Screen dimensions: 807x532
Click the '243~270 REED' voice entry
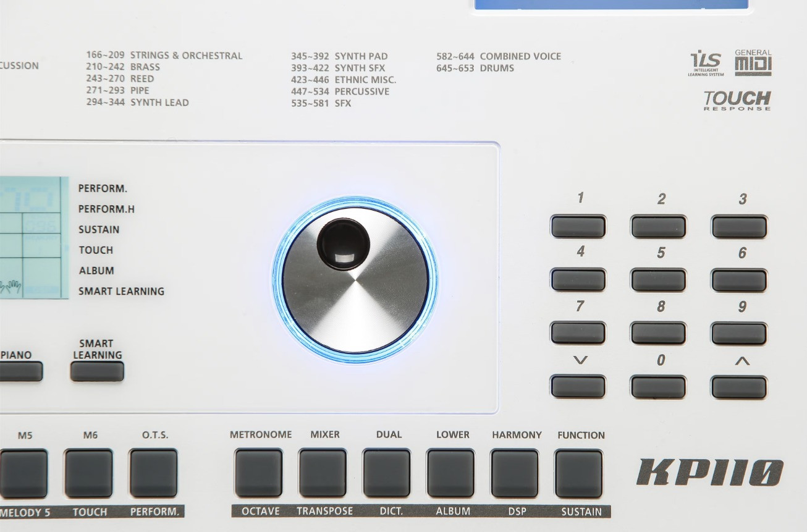tap(120, 78)
